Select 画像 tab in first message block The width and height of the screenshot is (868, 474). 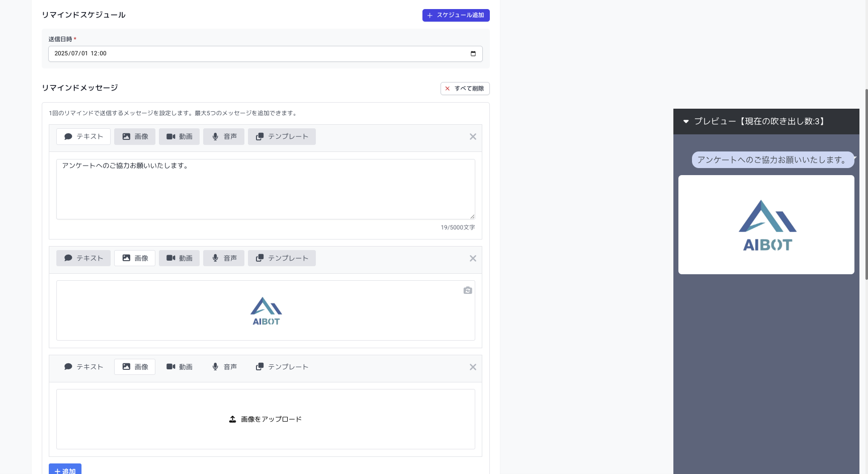click(x=135, y=136)
